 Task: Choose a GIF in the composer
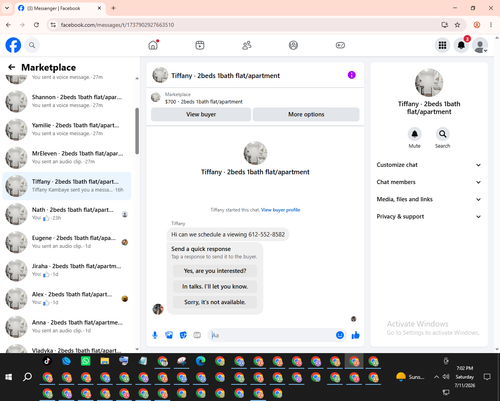tap(197, 335)
